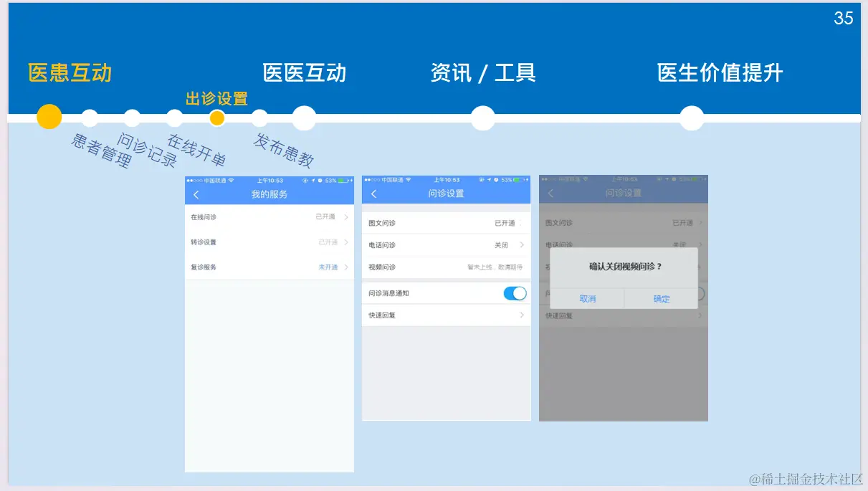Select the 患者管理 step label
Image resolution: width=868 pixels, height=491 pixels.
coord(101,151)
